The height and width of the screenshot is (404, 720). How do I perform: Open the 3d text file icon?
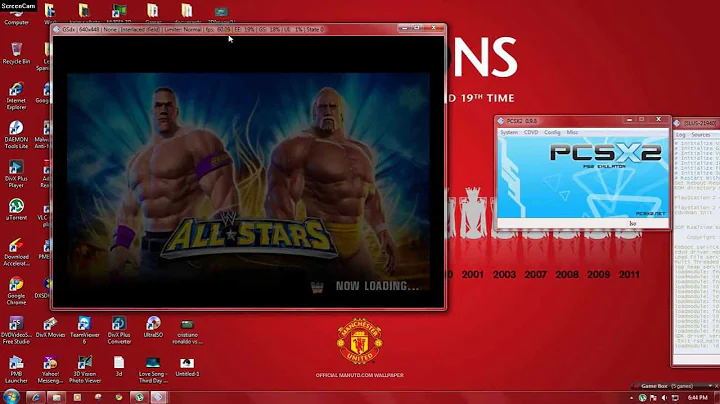point(119,366)
